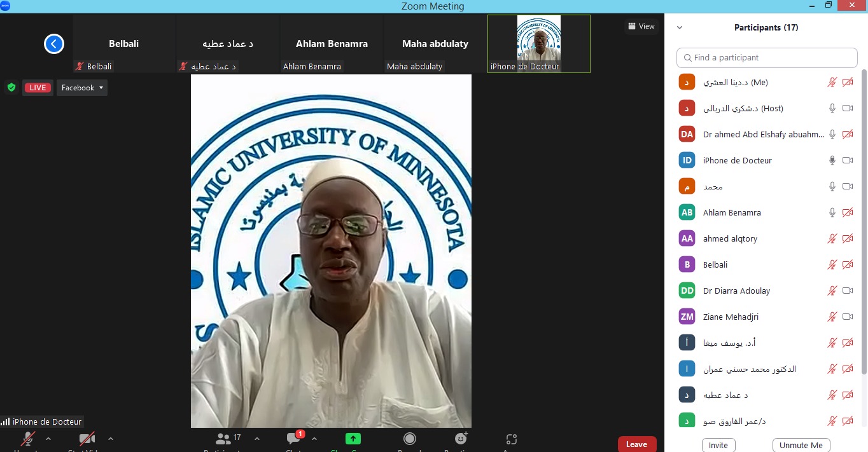Open the Participants panel icon
868x452 pixels.
coord(223,439)
